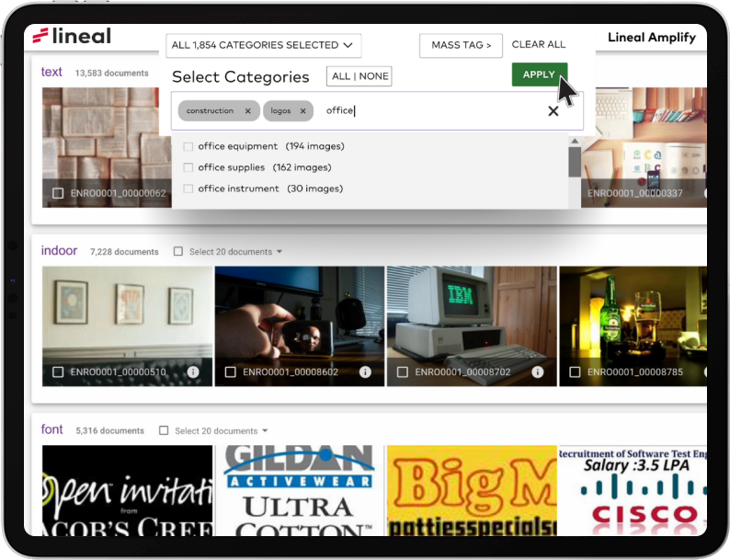Screen dimensions: 730x560
Task: Click the category list scrollbar
Action: 575,162
